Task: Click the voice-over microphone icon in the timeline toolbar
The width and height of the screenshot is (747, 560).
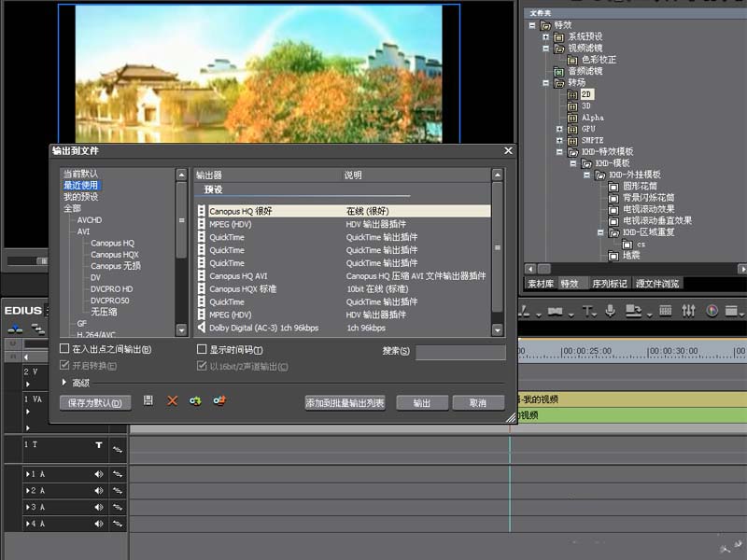Action: pyautogui.click(x=610, y=312)
